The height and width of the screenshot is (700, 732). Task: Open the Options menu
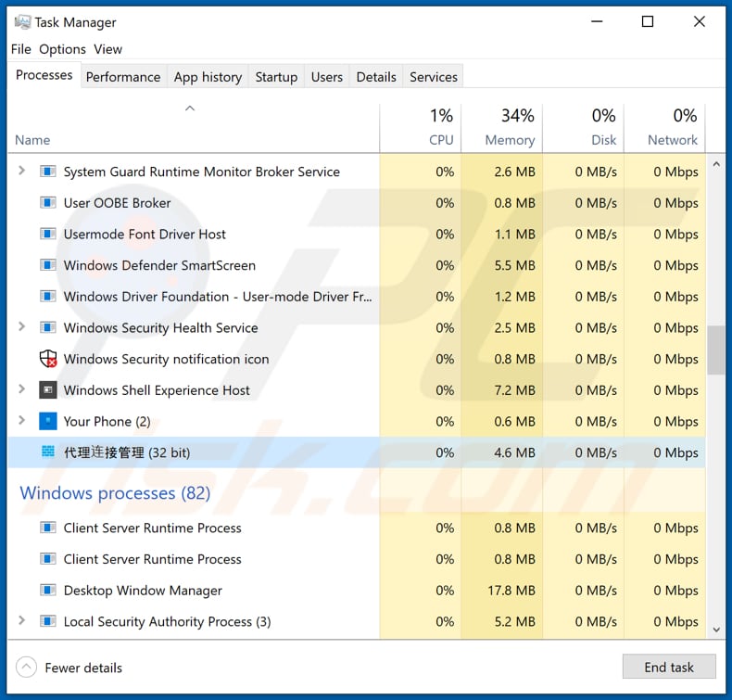(63, 49)
